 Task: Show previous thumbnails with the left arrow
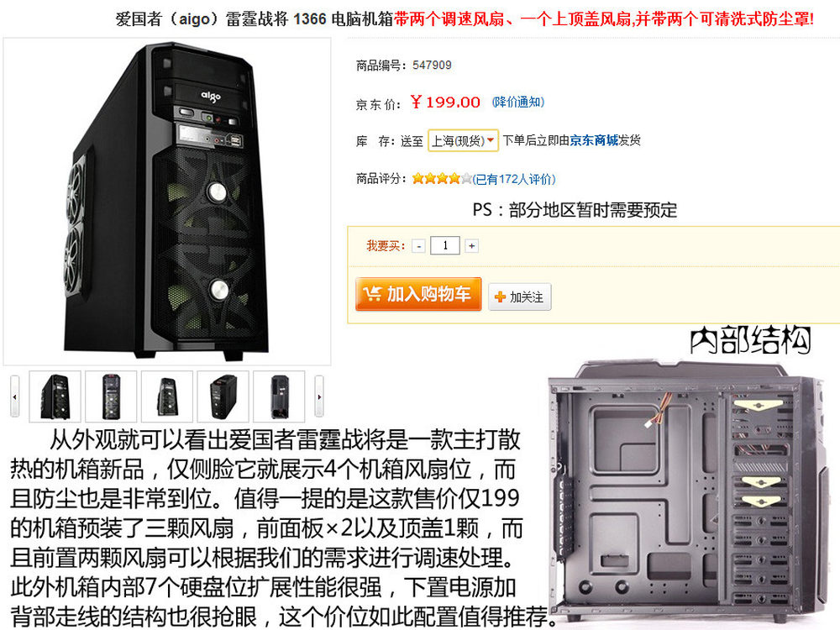point(14,396)
